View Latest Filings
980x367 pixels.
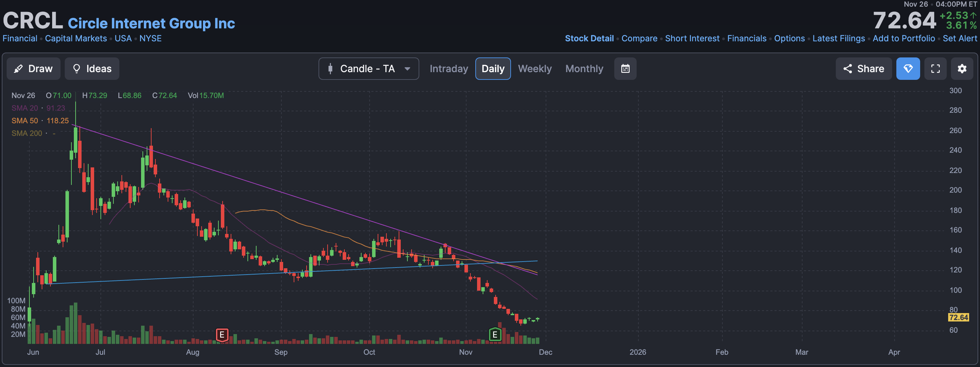click(839, 39)
